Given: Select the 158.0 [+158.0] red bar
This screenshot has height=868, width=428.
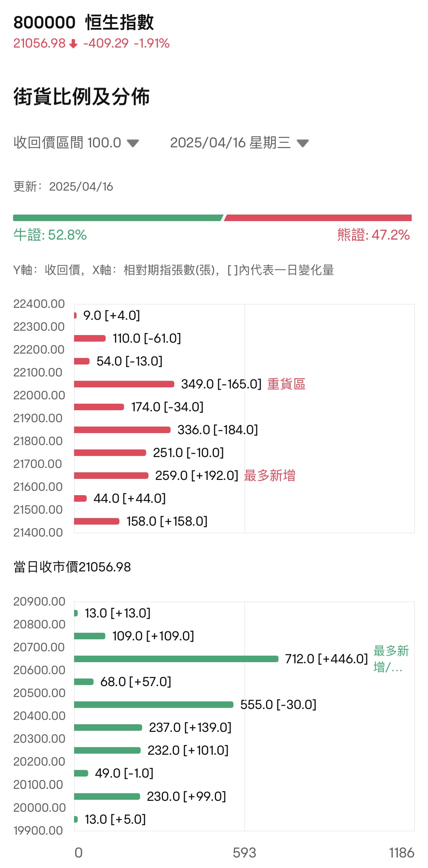Looking at the screenshot, I should 97,521.
